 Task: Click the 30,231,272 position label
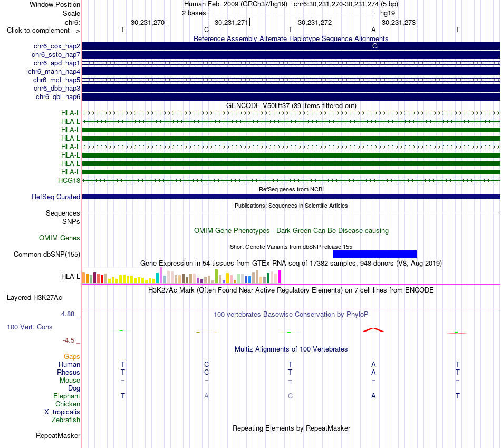(315, 23)
